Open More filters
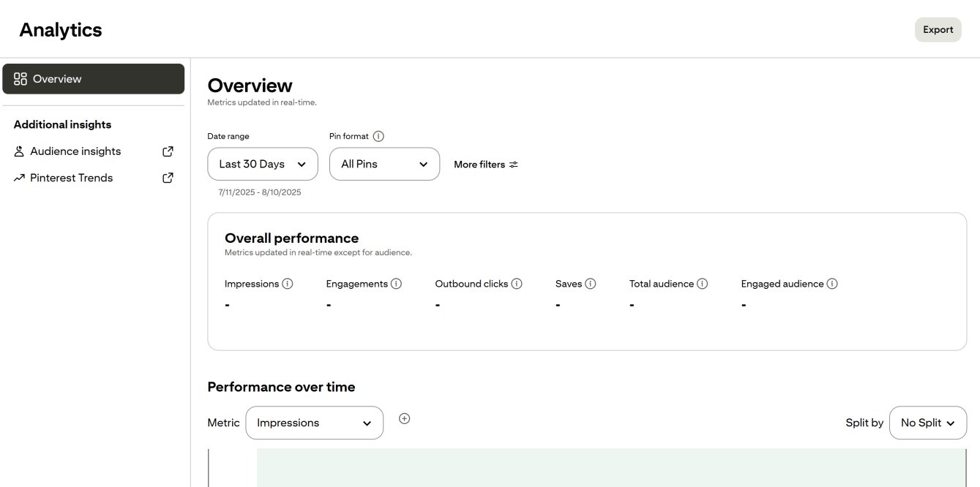Viewport: 980px width, 487px height. point(486,165)
